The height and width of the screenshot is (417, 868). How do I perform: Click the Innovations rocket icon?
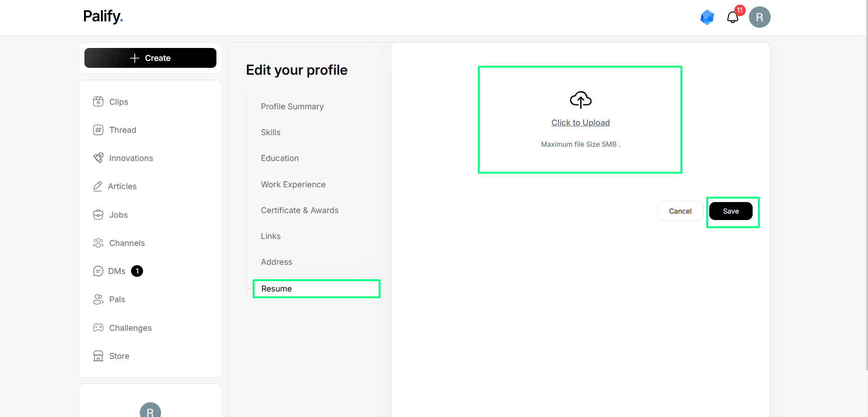point(98,158)
